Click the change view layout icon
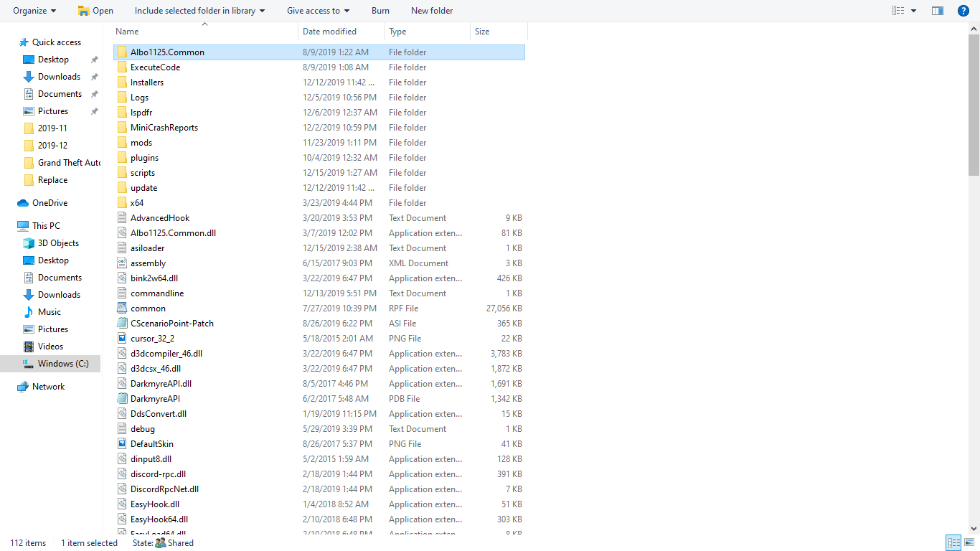The width and height of the screenshot is (980, 551). [x=897, y=11]
